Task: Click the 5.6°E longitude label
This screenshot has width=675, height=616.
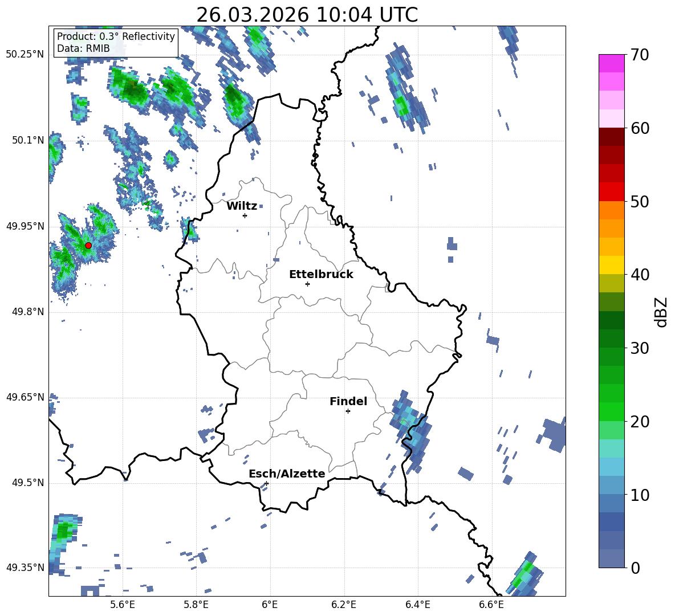Action: point(123,605)
